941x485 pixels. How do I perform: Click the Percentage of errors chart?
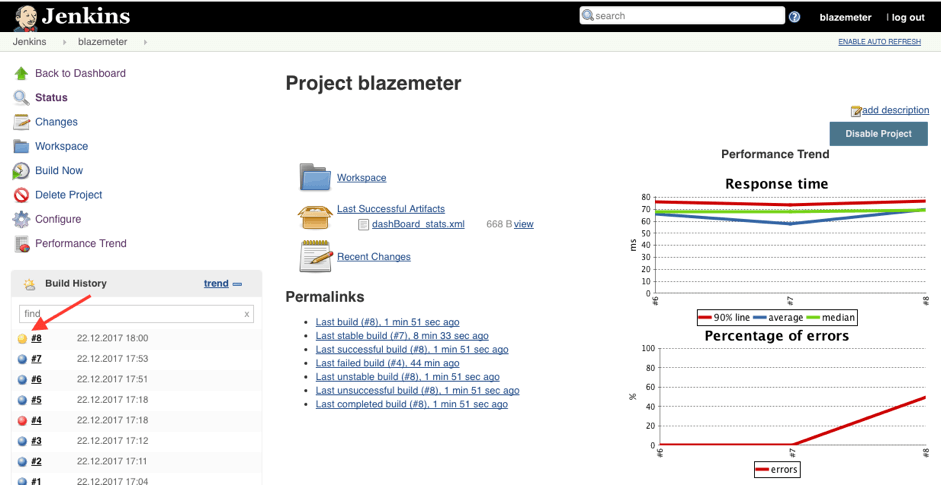coord(782,403)
